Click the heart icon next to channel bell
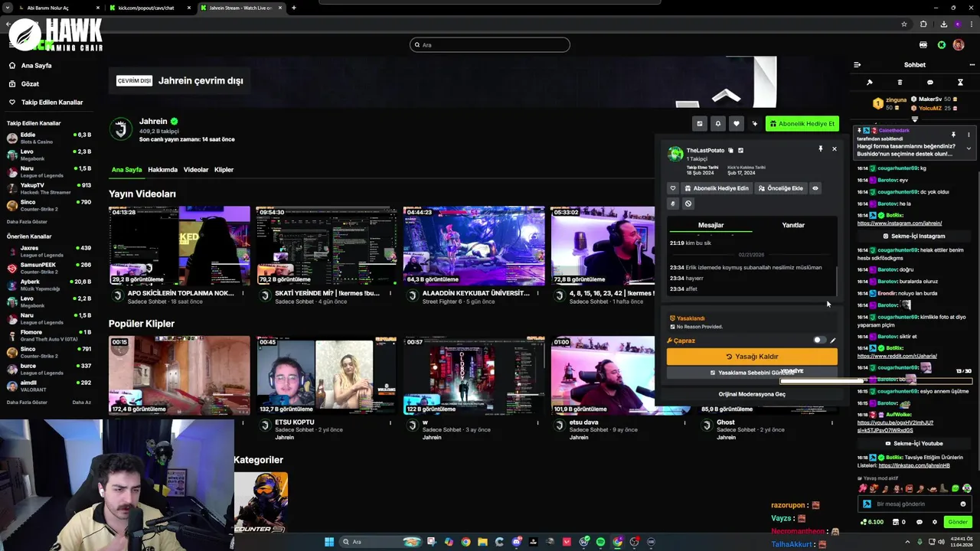The width and height of the screenshot is (980, 551). [737, 123]
